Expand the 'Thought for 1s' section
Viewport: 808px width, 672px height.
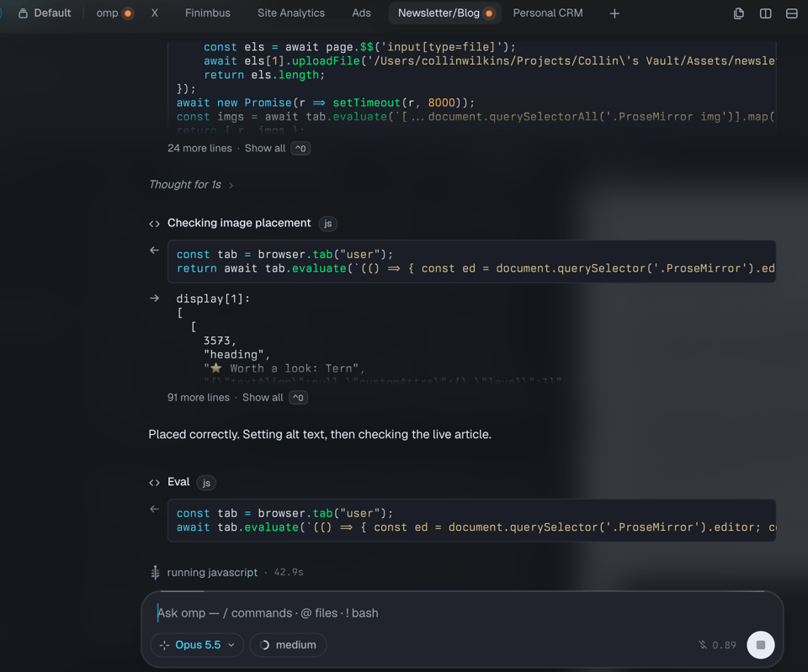click(x=191, y=184)
